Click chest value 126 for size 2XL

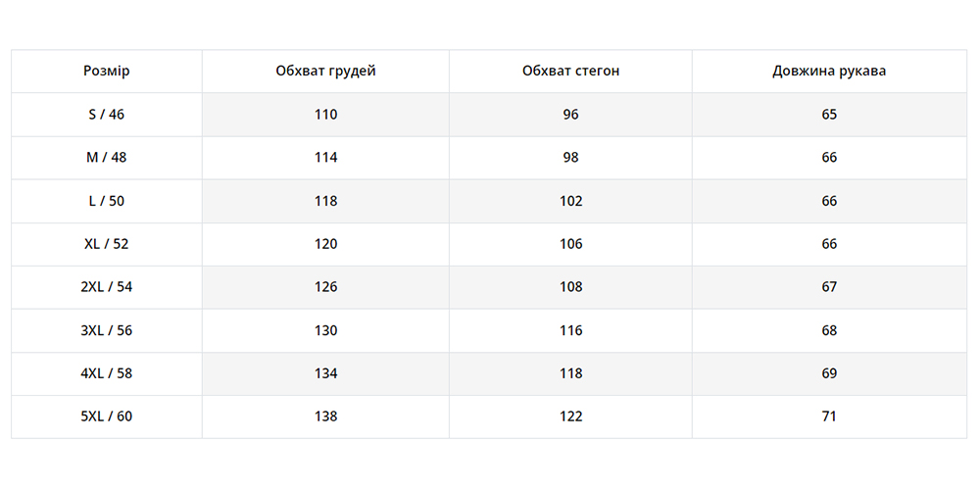click(x=326, y=287)
